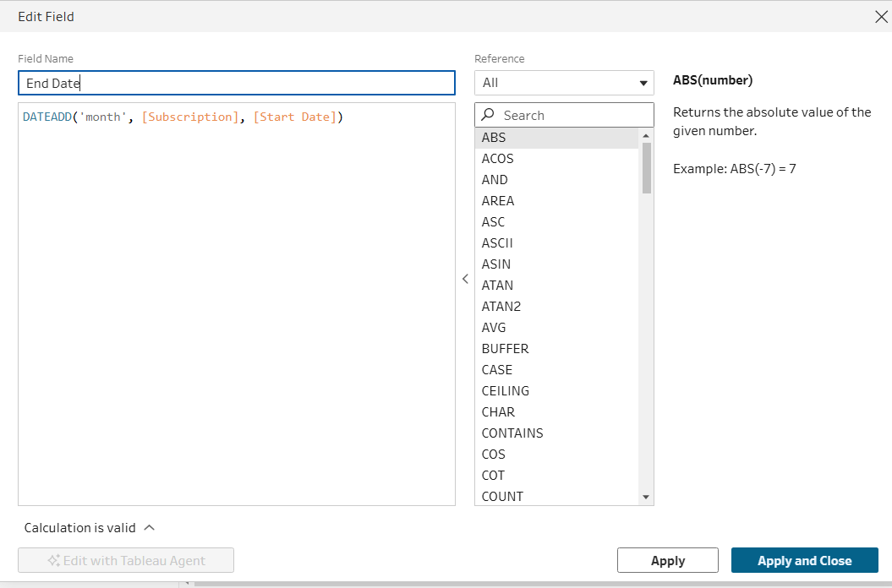Select ASIN in the function list
Screen dimensions: 892x588
tap(556, 264)
